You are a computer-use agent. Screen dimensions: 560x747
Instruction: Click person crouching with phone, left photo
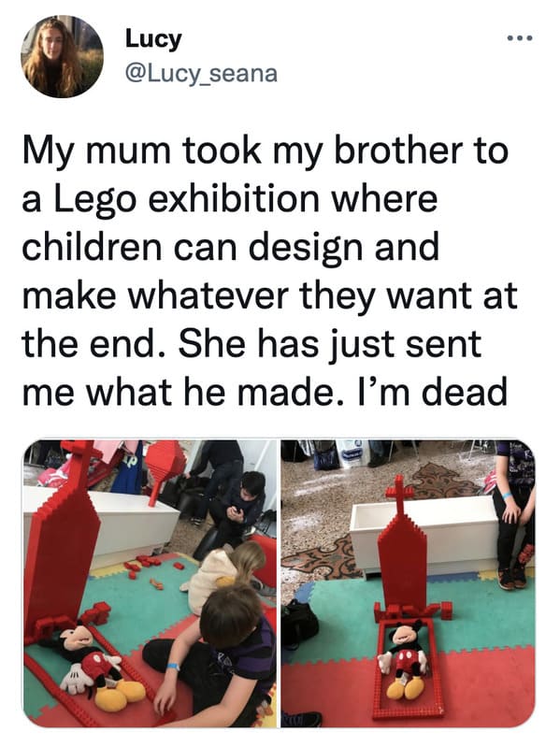(x=231, y=512)
